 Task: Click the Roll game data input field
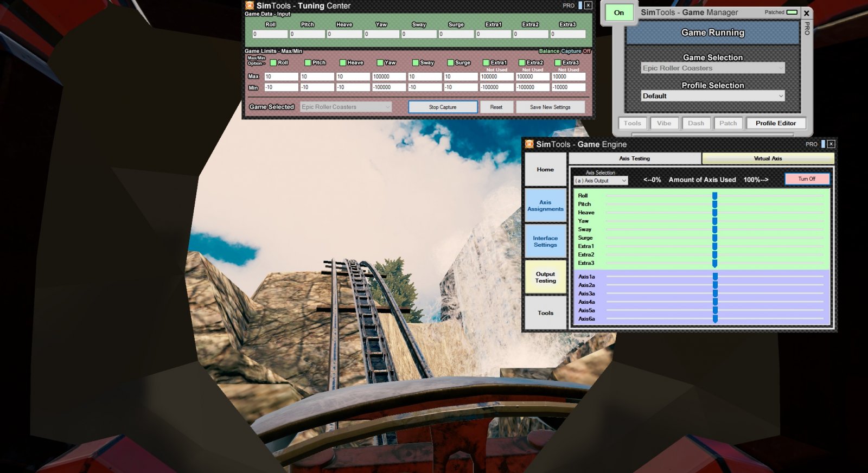pyautogui.click(x=270, y=34)
